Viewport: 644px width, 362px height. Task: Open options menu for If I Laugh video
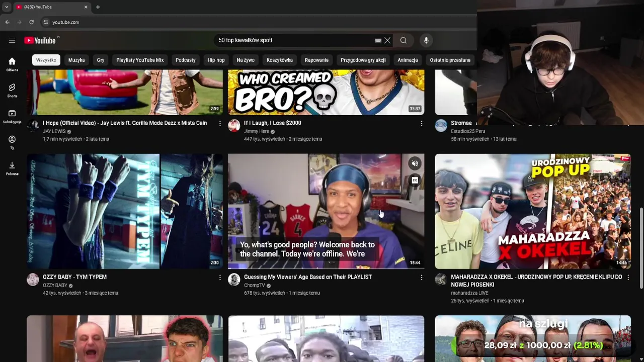(x=422, y=123)
